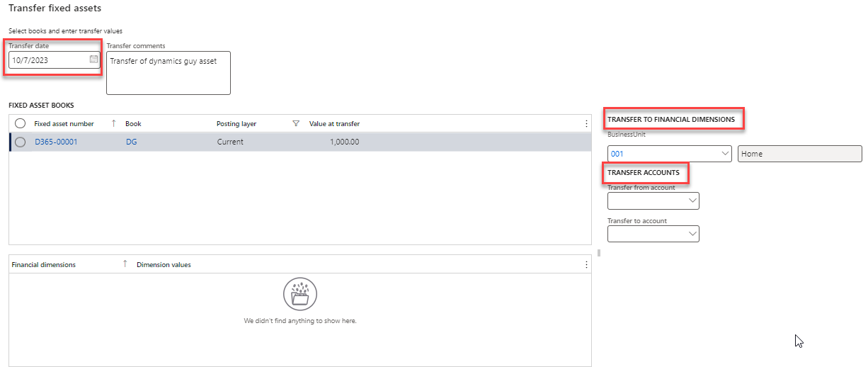Click the Posting layer column header
Image resolution: width=868 pixels, height=367 pixels.
(x=236, y=123)
